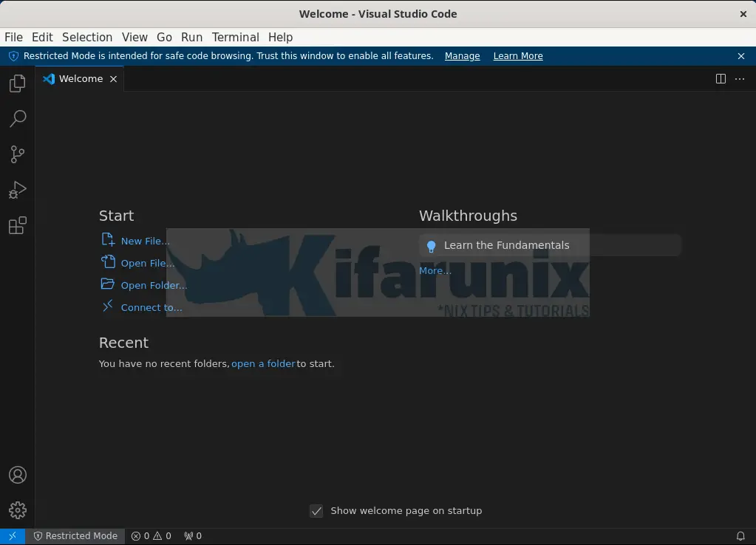
Task: Open the Explorer sidebar icon
Action: [17, 83]
